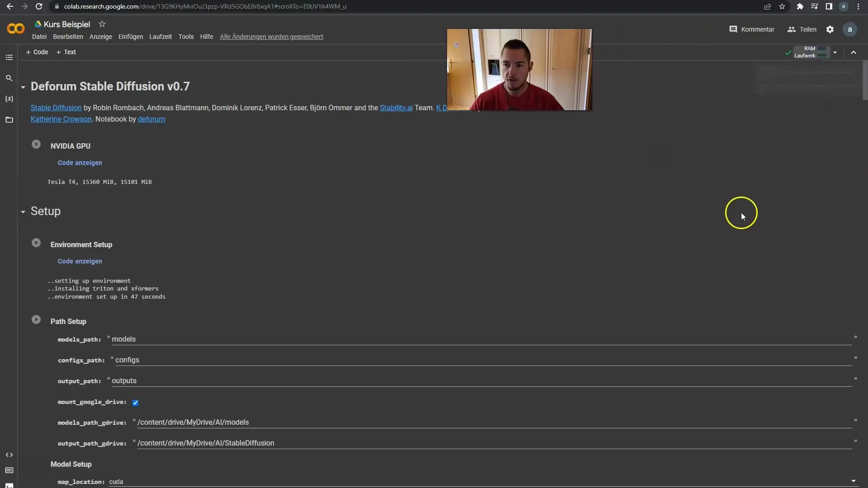Add a new Text cell
Viewport: 868px width, 488px height.
coord(66,52)
